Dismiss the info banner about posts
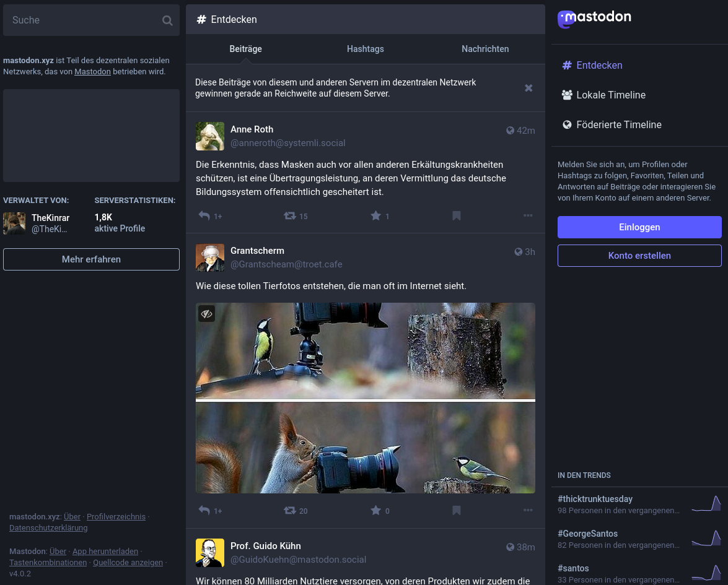The image size is (728, 585). click(x=528, y=88)
